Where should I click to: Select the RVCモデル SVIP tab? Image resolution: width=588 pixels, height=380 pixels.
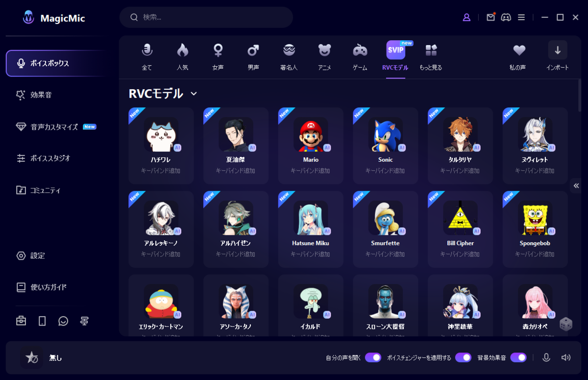395,57
